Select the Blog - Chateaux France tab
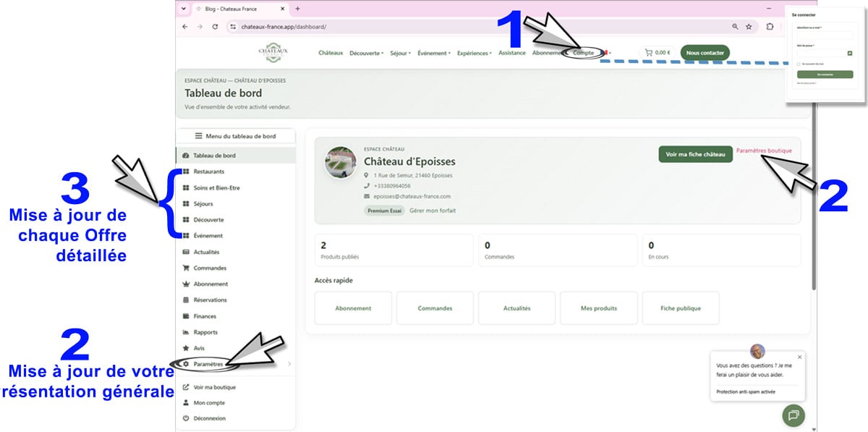 pyautogui.click(x=239, y=9)
